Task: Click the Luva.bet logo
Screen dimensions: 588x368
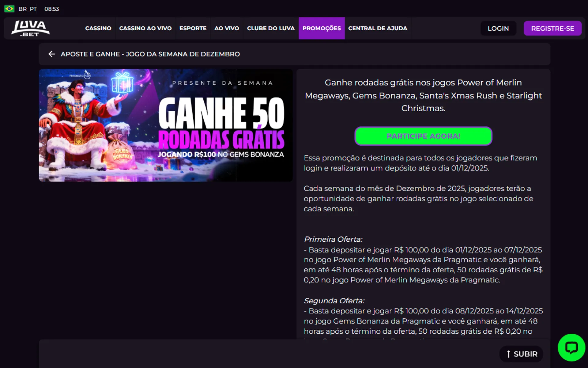Action: pyautogui.click(x=30, y=28)
